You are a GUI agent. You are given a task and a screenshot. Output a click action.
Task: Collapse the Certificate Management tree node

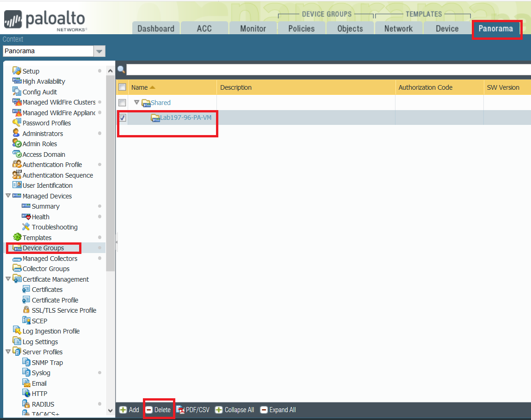[8, 279]
